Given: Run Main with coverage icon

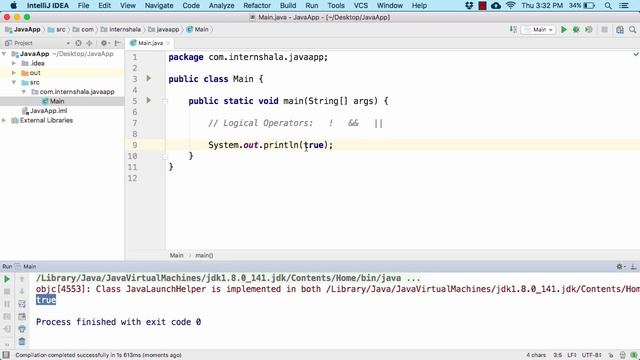Looking at the screenshot, I should 589,29.
